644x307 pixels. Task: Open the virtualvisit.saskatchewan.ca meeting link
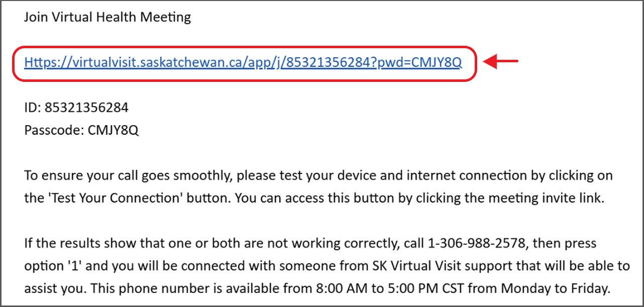point(243,62)
